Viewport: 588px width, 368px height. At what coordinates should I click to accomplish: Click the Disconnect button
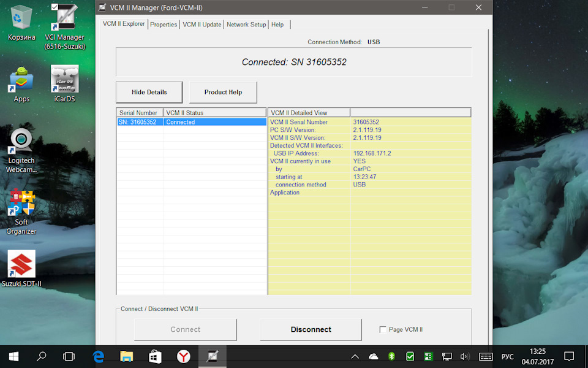click(311, 329)
